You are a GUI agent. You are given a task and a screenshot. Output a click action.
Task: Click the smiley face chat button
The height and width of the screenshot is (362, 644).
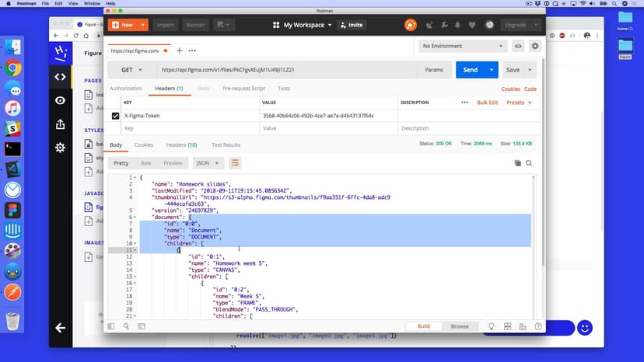585,328
